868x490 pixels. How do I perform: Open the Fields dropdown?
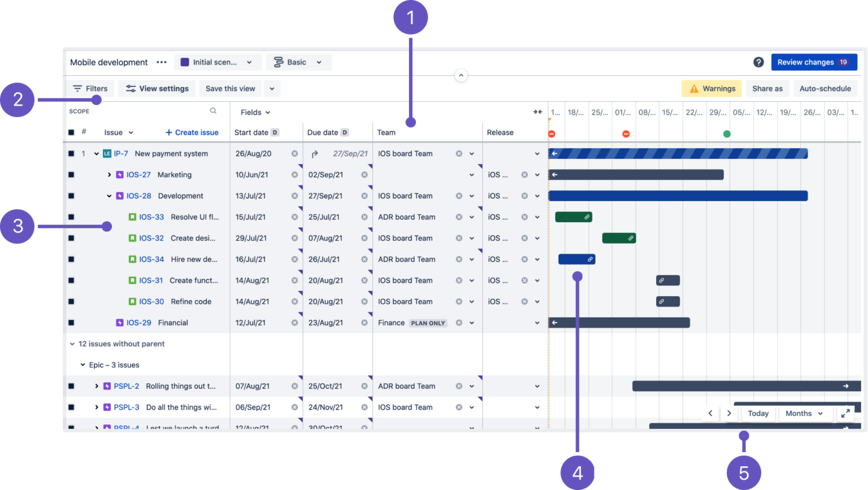254,112
